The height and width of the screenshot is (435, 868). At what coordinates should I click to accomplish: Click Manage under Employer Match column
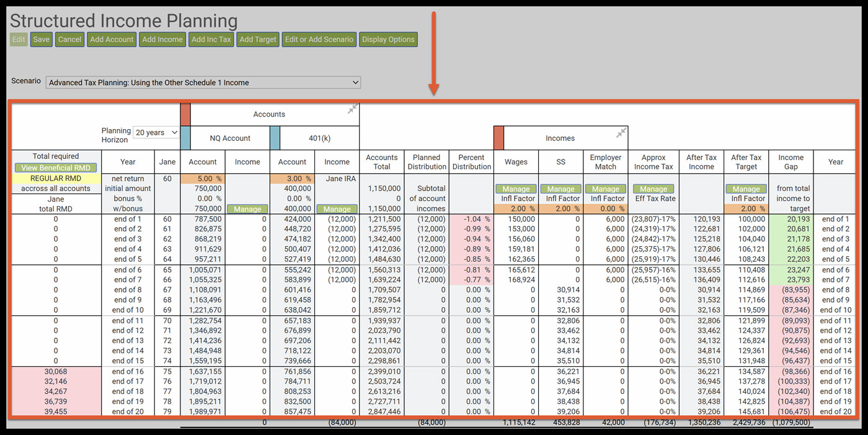pyautogui.click(x=606, y=189)
